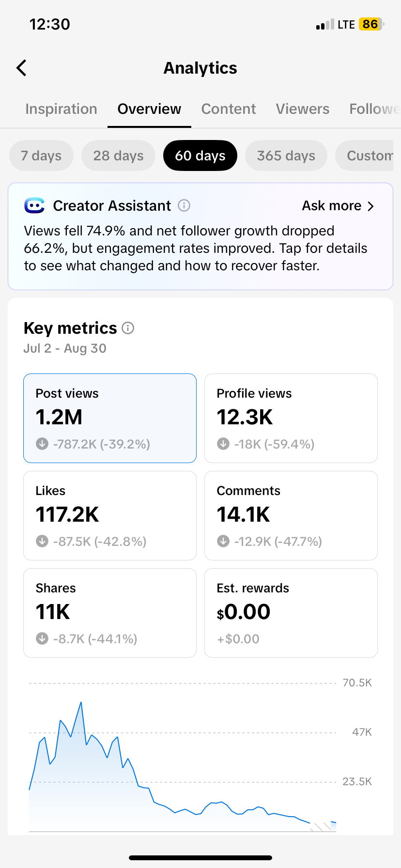This screenshot has width=401, height=868.
Task: Select the Est. rewards card
Action: [291, 613]
